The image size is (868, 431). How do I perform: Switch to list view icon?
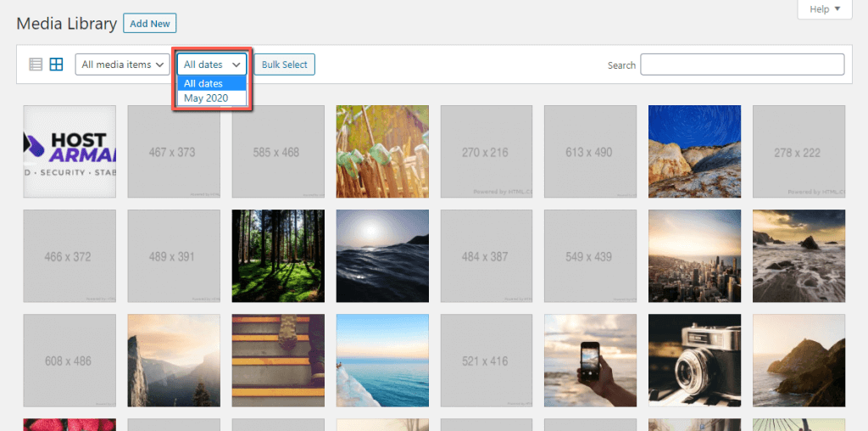tap(36, 64)
